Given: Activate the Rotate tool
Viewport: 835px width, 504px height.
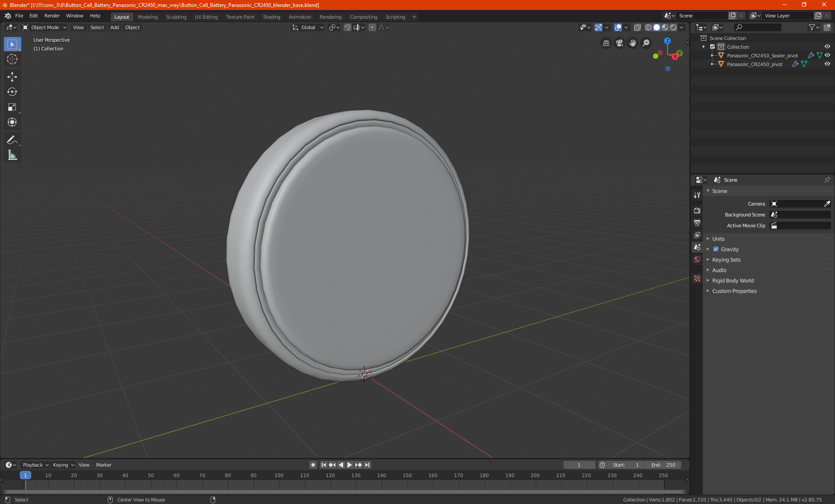Looking at the screenshot, I should (12, 92).
